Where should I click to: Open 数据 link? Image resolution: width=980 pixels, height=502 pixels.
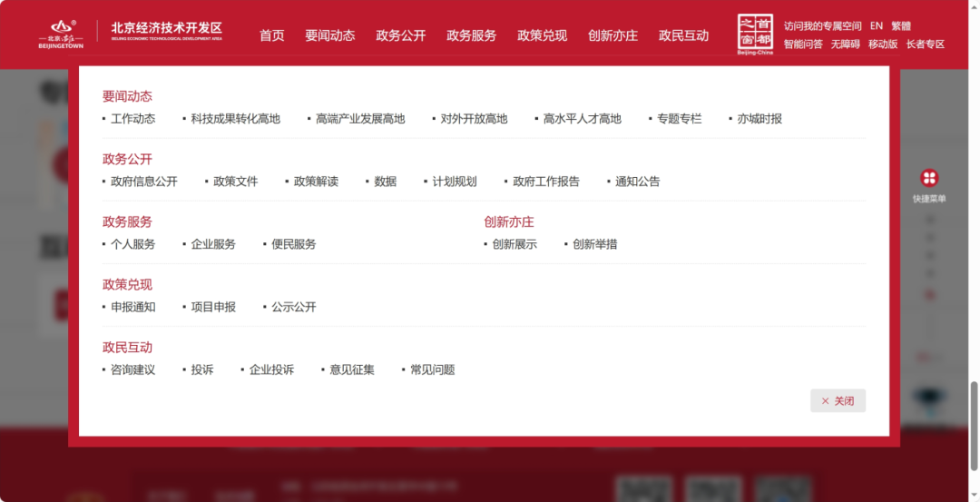(385, 182)
